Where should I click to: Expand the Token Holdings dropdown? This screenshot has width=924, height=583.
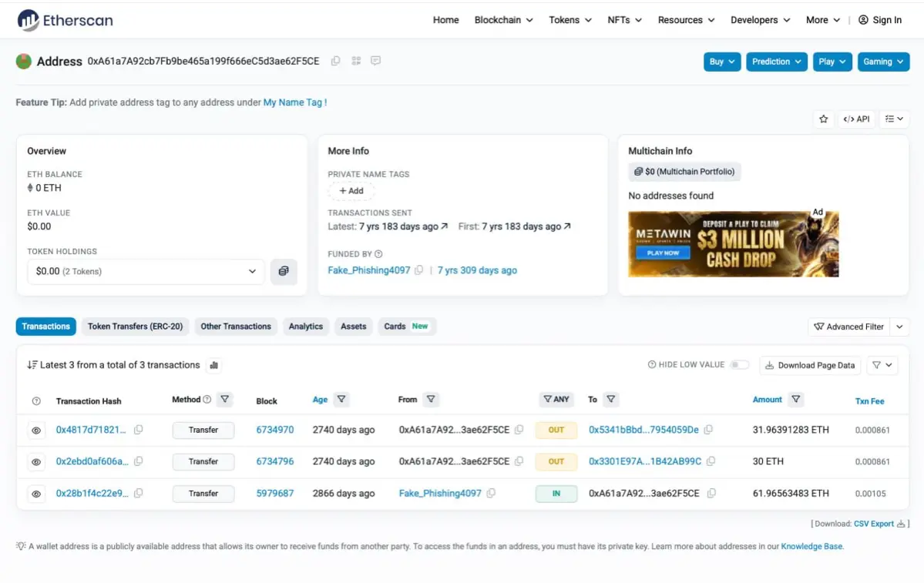(x=146, y=272)
